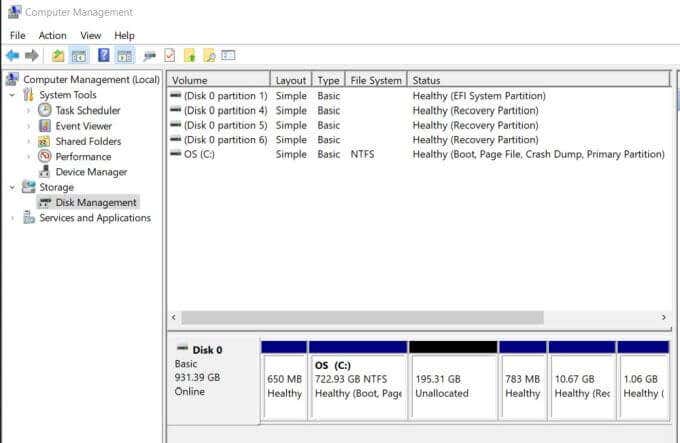Expand the Shared Folders node
The height and width of the screenshot is (443, 680).
tap(29, 141)
